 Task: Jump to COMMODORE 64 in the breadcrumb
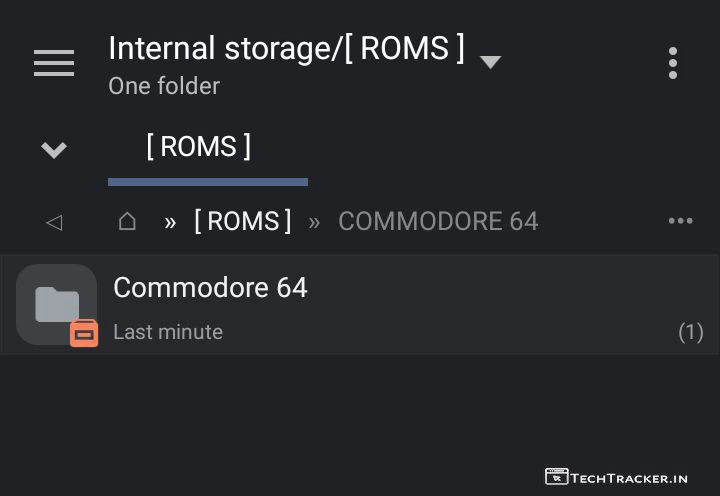(438, 221)
